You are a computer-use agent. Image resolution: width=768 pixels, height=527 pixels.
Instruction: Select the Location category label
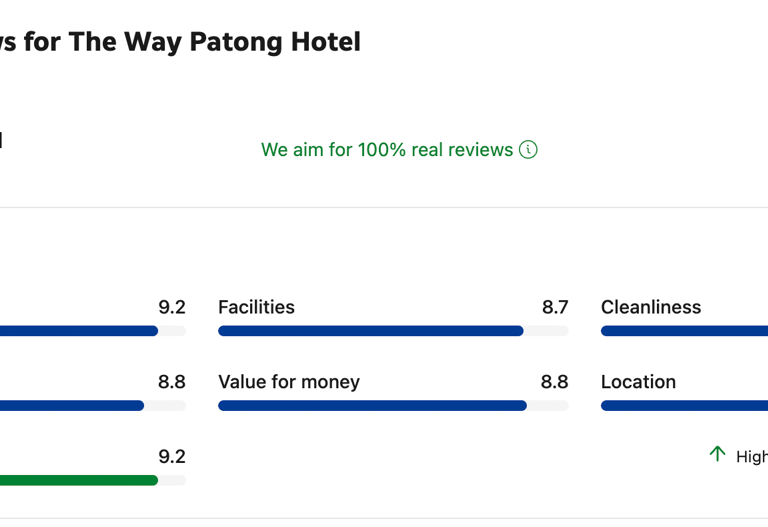pos(638,382)
